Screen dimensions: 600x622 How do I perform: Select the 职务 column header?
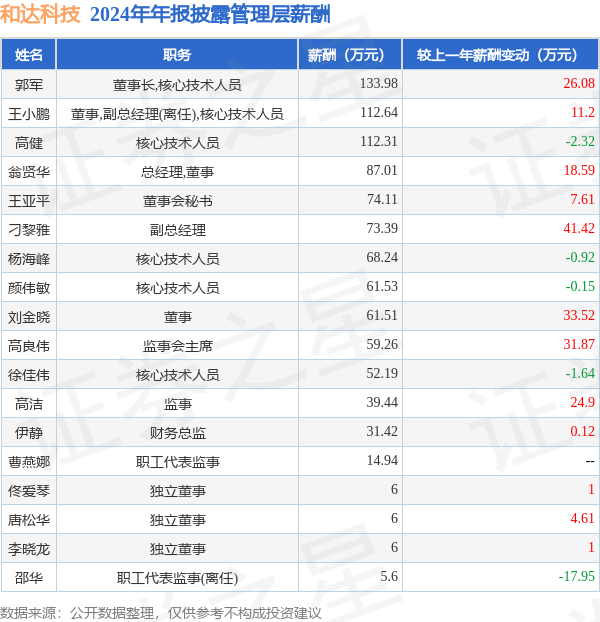pyautogui.click(x=177, y=55)
